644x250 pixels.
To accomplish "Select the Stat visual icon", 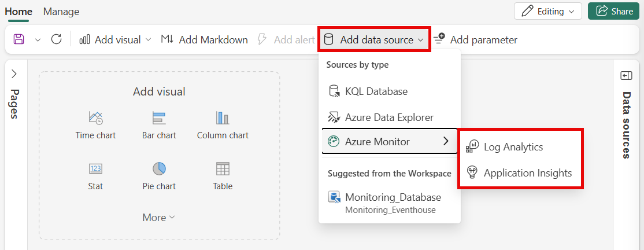I will [x=95, y=168].
